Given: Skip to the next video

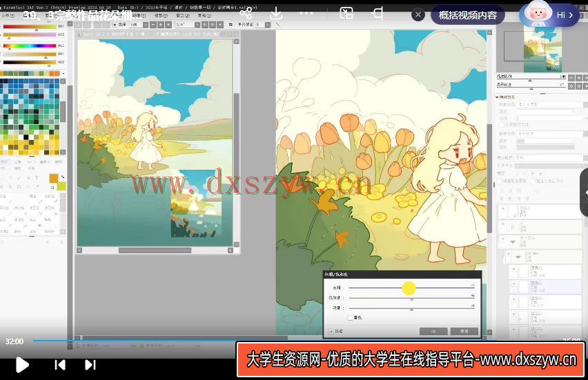Looking at the screenshot, I should [90, 365].
